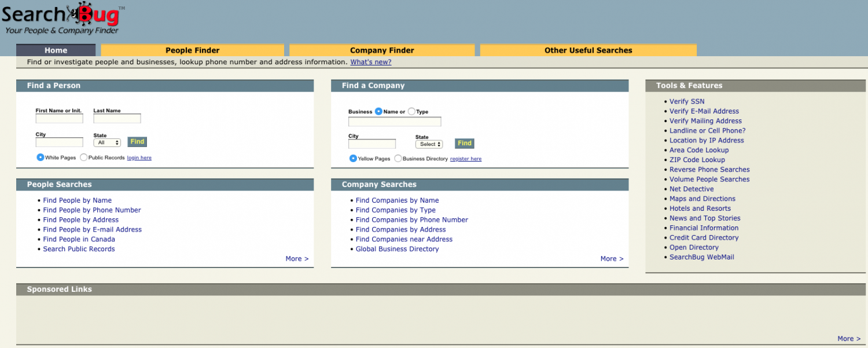Select the Public Records radio option

pyautogui.click(x=84, y=157)
